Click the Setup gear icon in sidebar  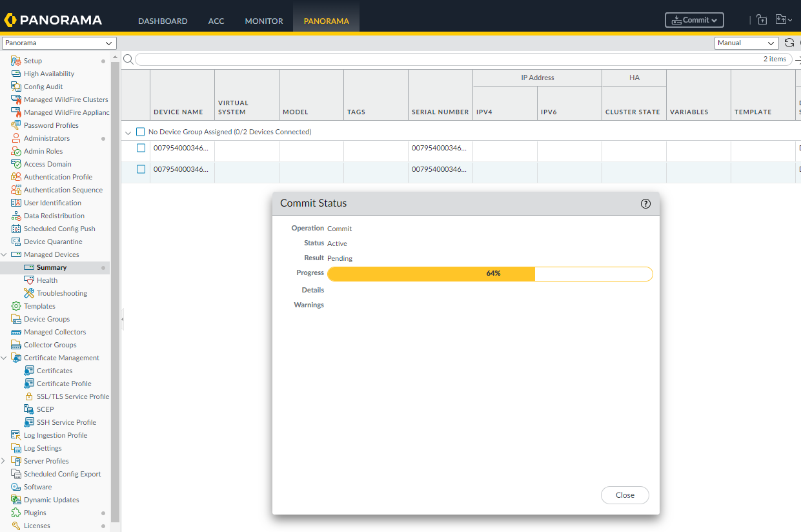[16, 61]
